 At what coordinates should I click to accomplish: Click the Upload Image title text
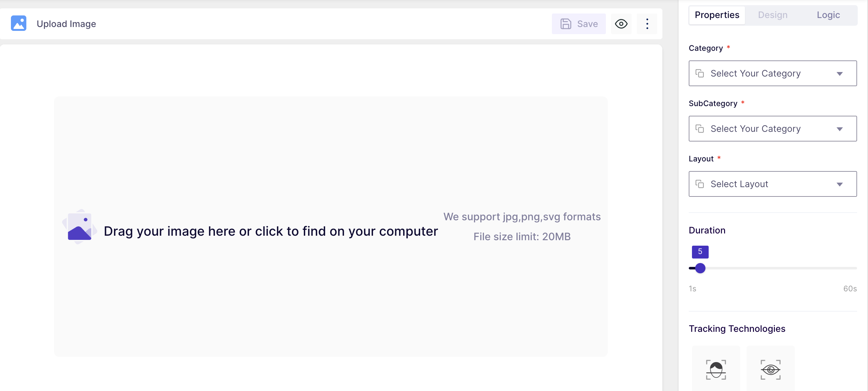pyautogui.click(x=66, y=23)
